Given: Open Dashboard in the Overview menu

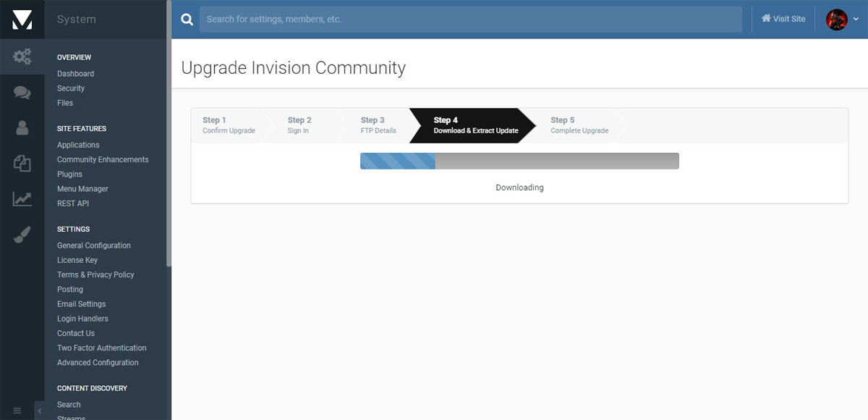Looking at the screenshot, I should (75, 74).
